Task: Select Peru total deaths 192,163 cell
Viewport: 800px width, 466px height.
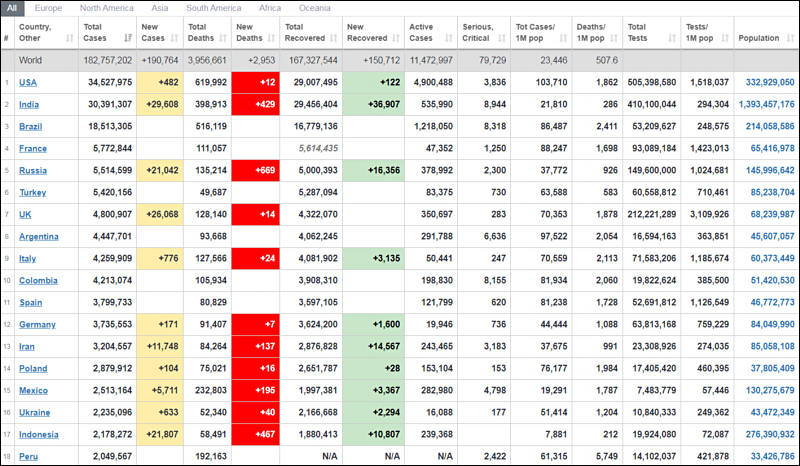Action: coord(207,456)
